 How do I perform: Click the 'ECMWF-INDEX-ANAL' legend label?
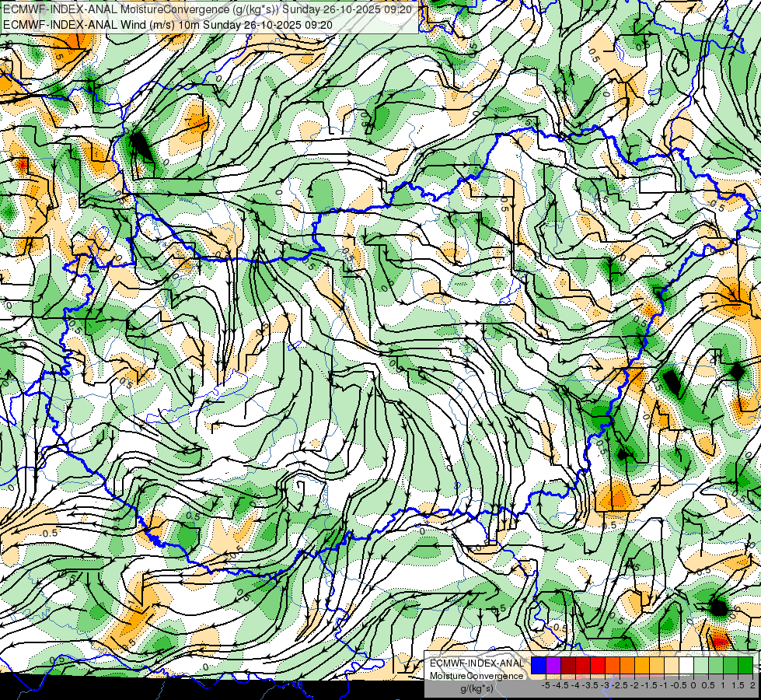click(476, 663)
